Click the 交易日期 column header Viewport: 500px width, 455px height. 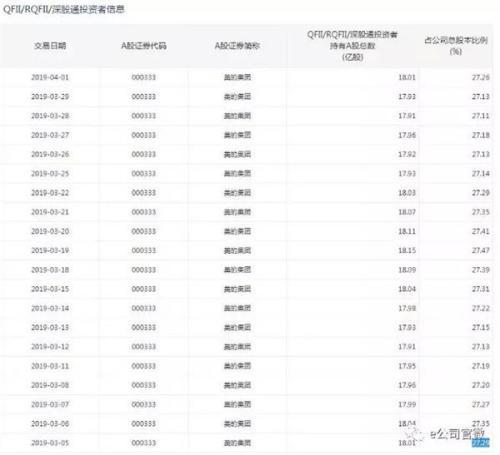(50, 46)
